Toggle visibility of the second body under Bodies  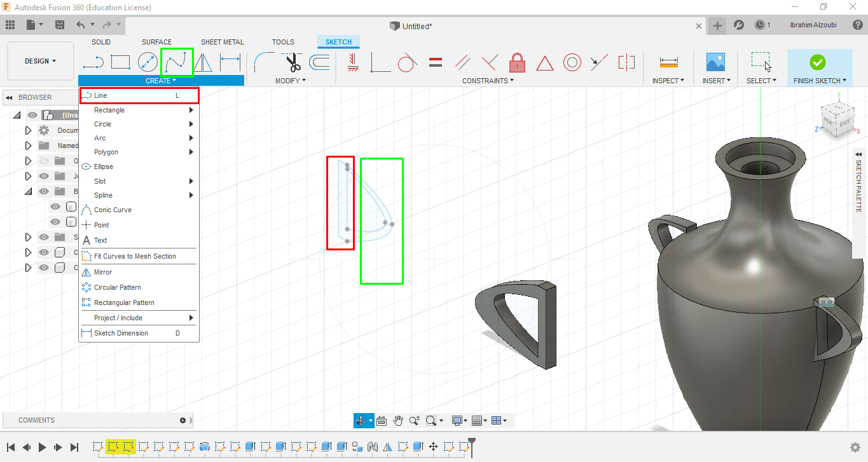55,222
